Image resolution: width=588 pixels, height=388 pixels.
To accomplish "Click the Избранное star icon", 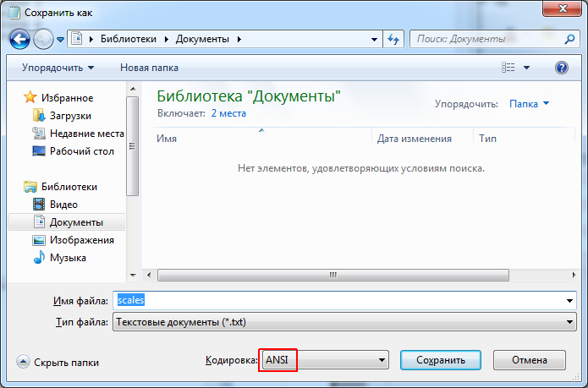I will coord(30,98).
